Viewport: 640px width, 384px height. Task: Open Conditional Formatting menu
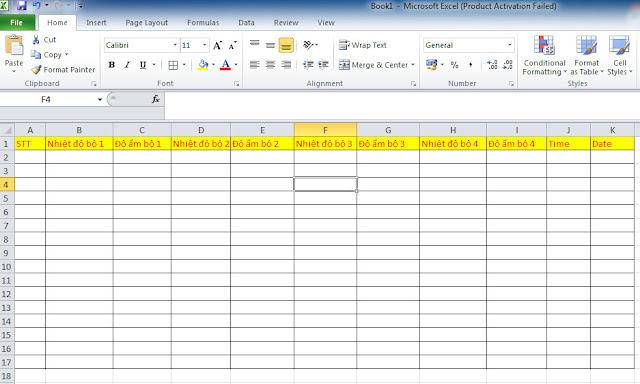tap(544, 55)
